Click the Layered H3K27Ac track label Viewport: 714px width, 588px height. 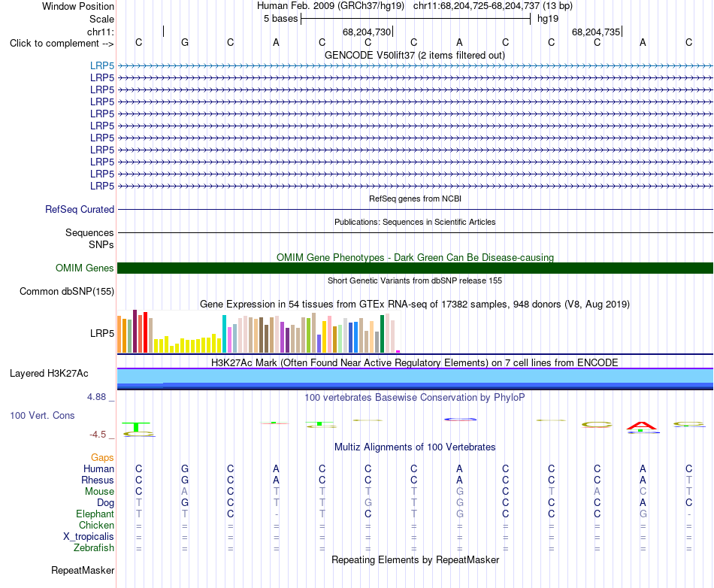[x=49, y=374]
